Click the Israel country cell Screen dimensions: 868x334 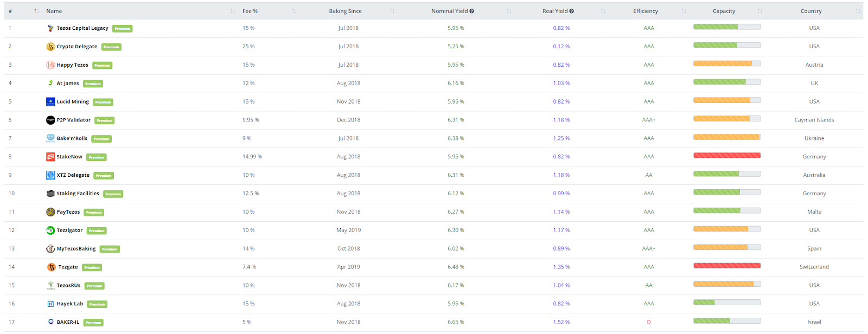coord(814,322)
